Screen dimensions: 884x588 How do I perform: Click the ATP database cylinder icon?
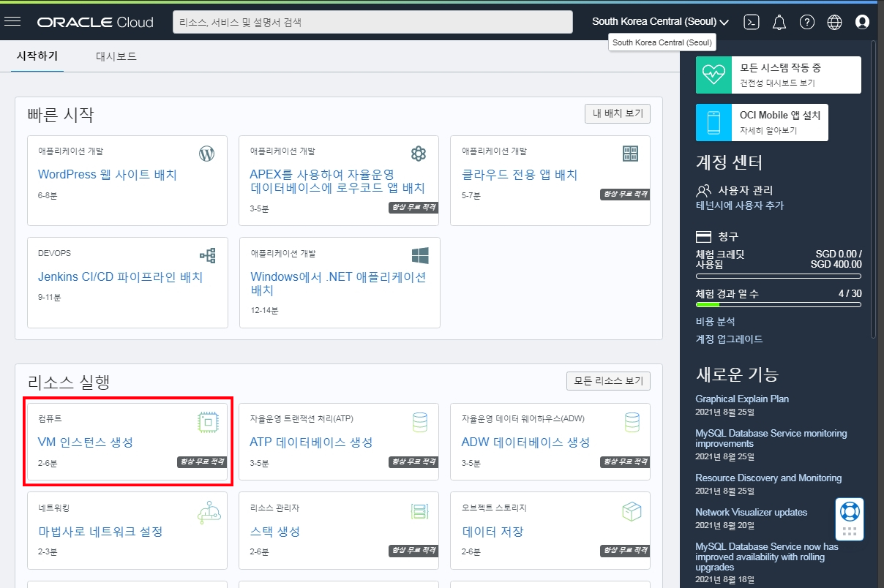420,422
